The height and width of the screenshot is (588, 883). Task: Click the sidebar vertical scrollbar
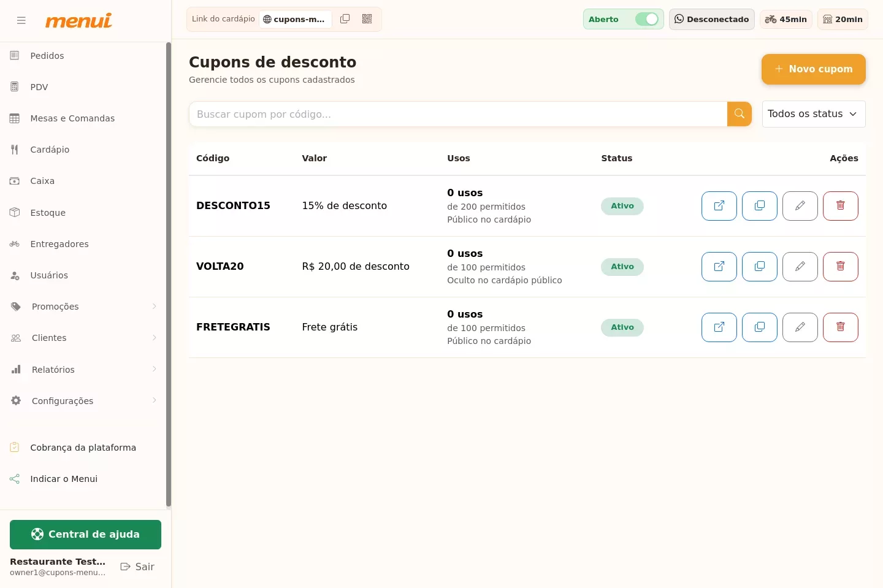click(169, 275)
